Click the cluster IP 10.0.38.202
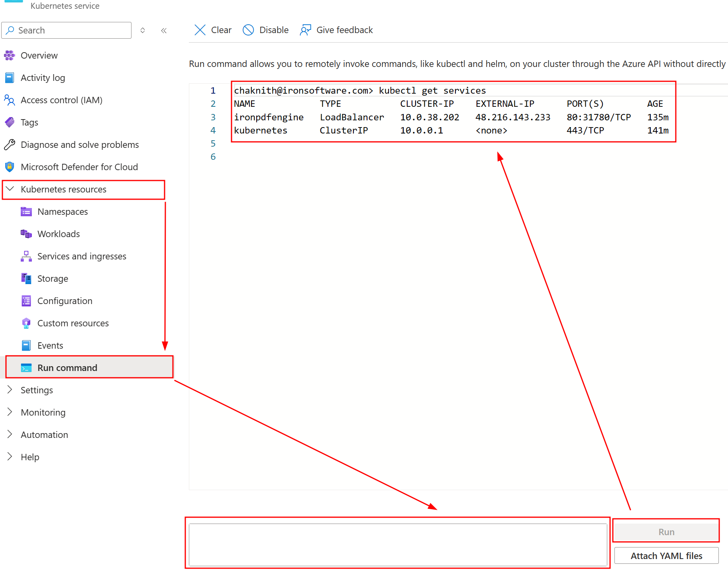The image size is (728, 571). [430, 117]
